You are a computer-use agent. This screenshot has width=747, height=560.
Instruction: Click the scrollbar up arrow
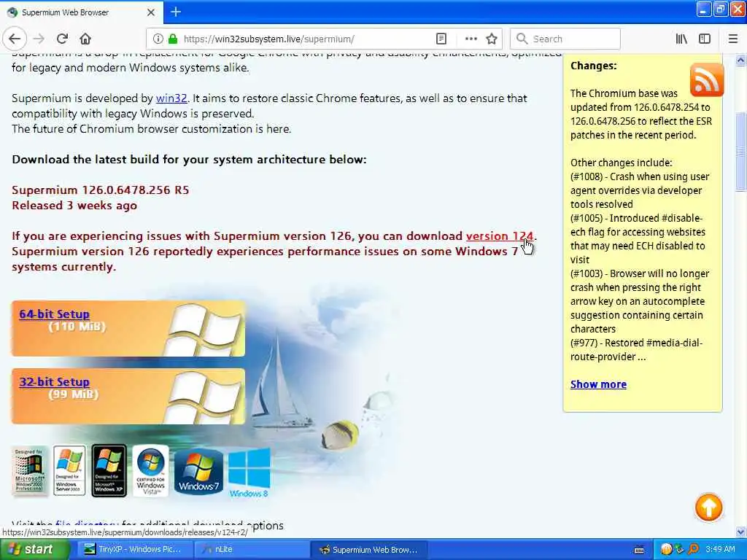click(x=741, y=61)
